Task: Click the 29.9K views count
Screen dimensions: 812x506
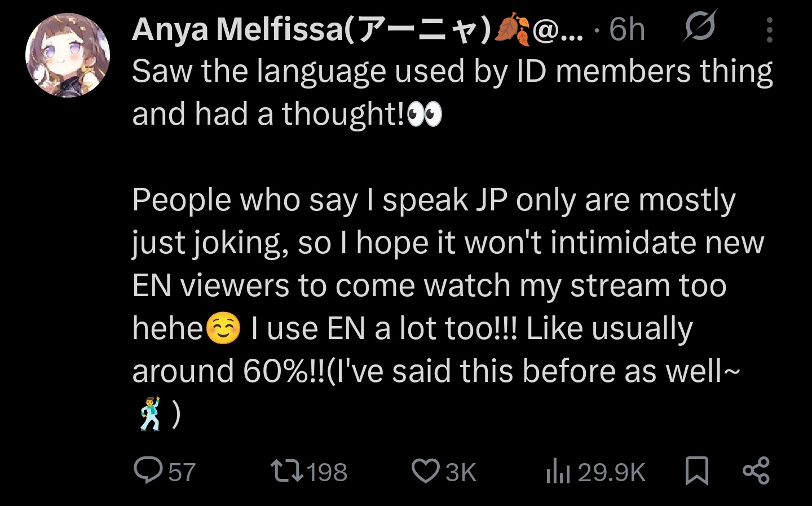Action: (x=611, y=472)
